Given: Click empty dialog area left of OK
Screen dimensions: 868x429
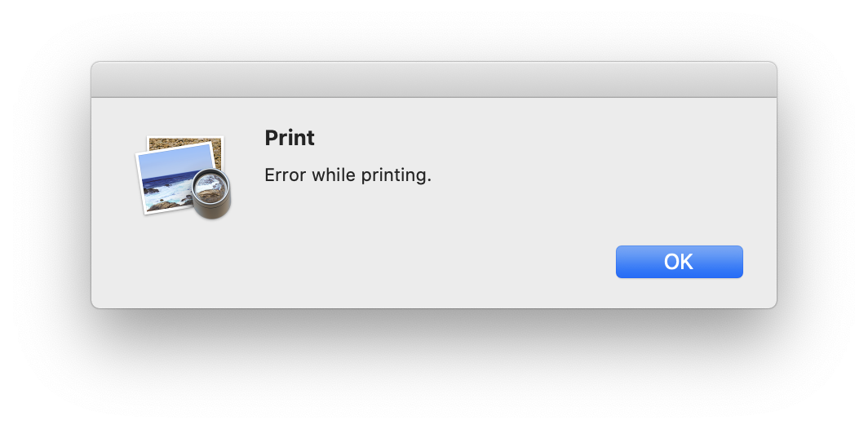Looking at the screenshot, I should click(449, 263).
